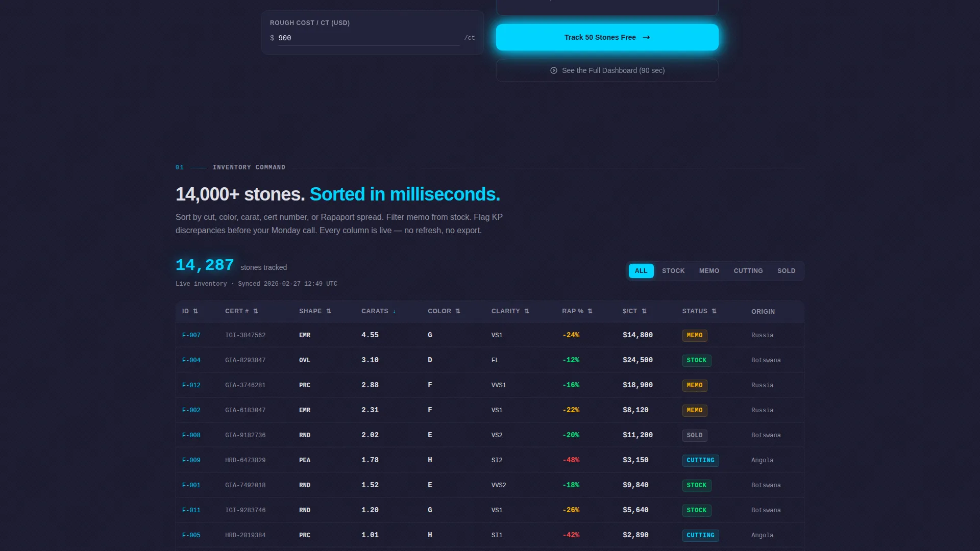The width and height of the screenshot is (980, 551).
Task: Open stone F-005 link
Action: tap(191, 535)
